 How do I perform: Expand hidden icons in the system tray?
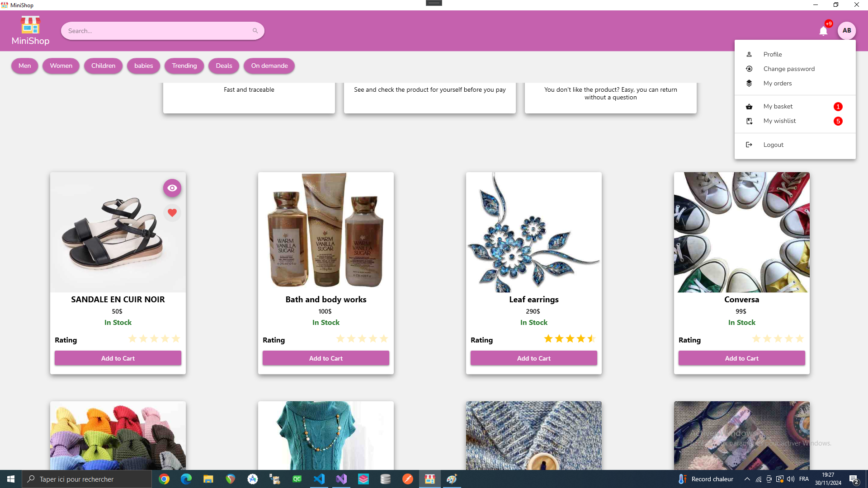pyautogui.click(x=747, y=479)
